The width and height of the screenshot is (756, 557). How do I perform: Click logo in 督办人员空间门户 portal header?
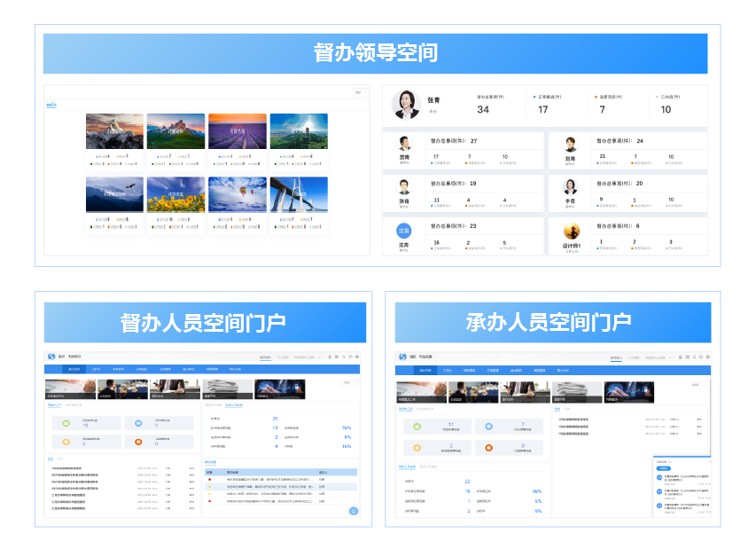tap(51, 357)
